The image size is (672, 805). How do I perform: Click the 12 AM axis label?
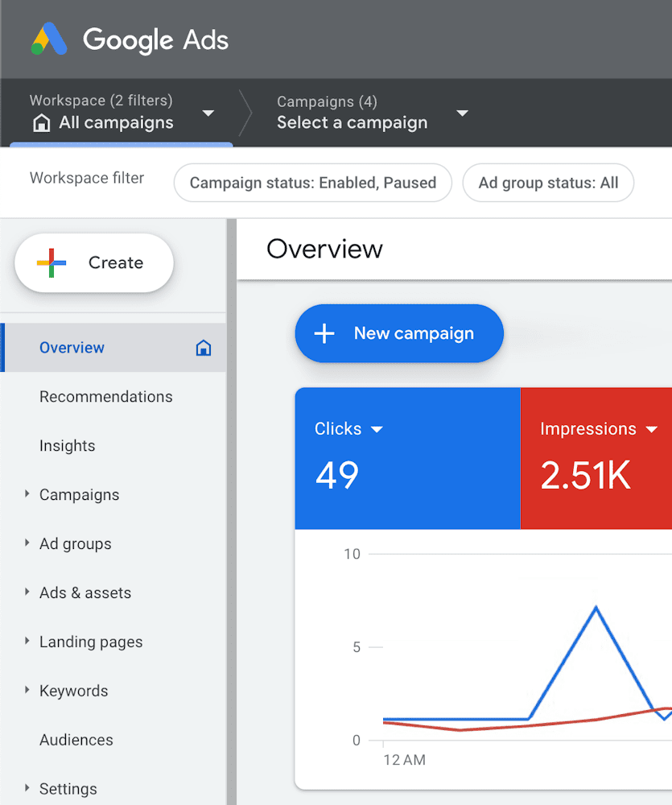405,760
